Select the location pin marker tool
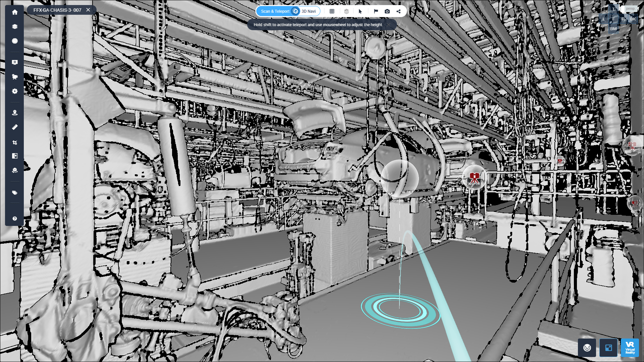Screen dimensions: 644x362 (x=15, y=113)
